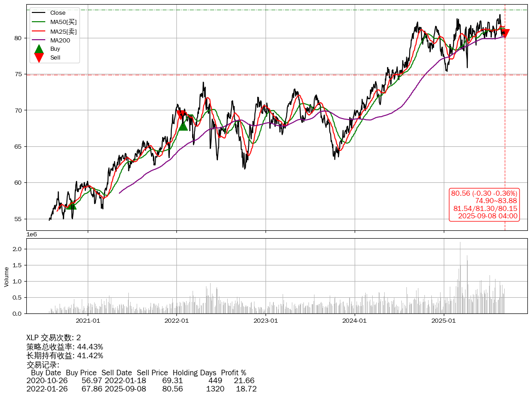Click the 策略总收益率 44.43% text
This screenshot has height=397, width=532.
[65, 347]
